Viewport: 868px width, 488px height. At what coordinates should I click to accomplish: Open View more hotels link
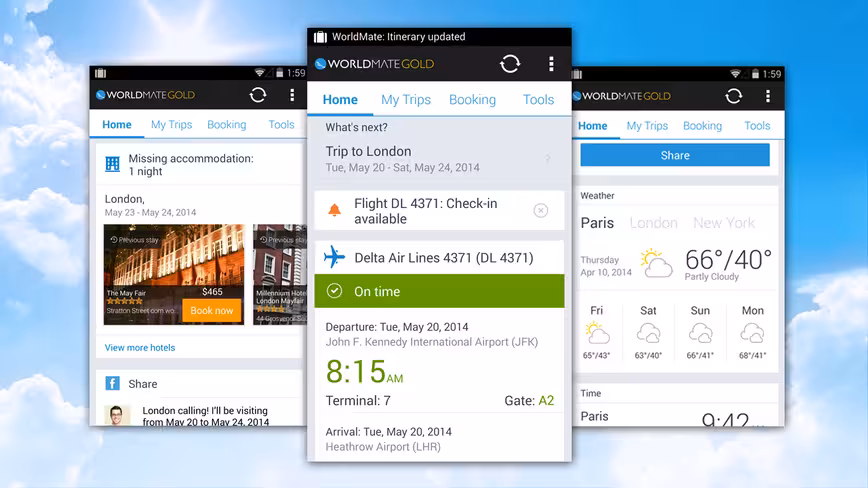tap(140, 347)
